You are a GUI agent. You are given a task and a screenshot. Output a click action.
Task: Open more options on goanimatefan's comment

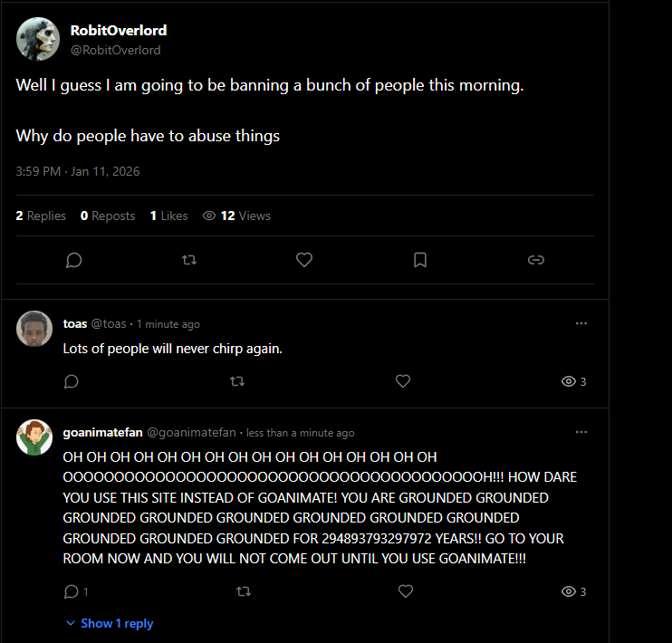581,432
